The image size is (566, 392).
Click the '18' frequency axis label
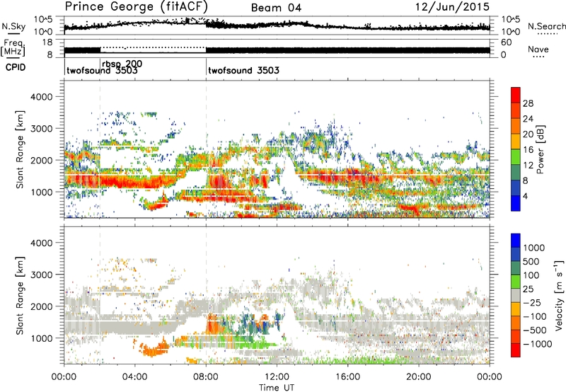point(47,42)
